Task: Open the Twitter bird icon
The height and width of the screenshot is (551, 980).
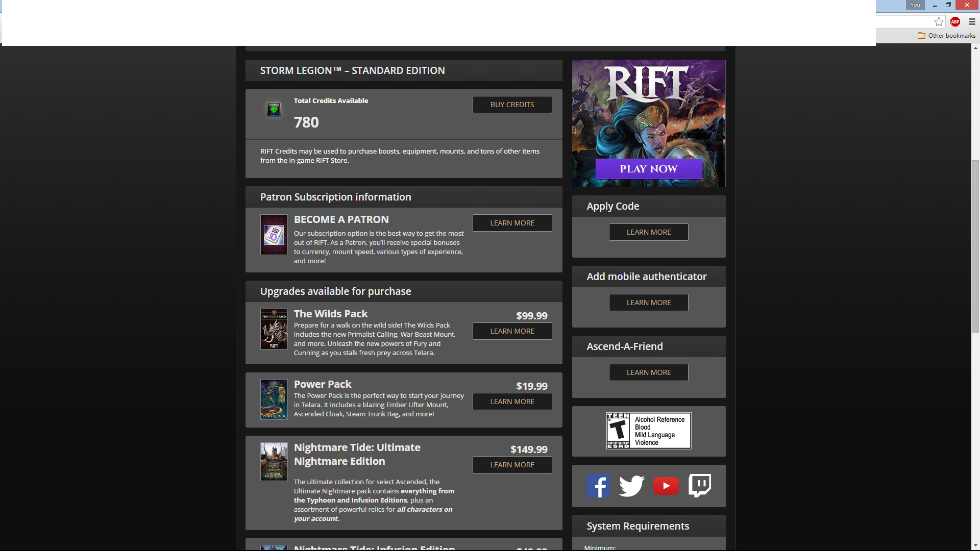Action: (x=632, y=486)
